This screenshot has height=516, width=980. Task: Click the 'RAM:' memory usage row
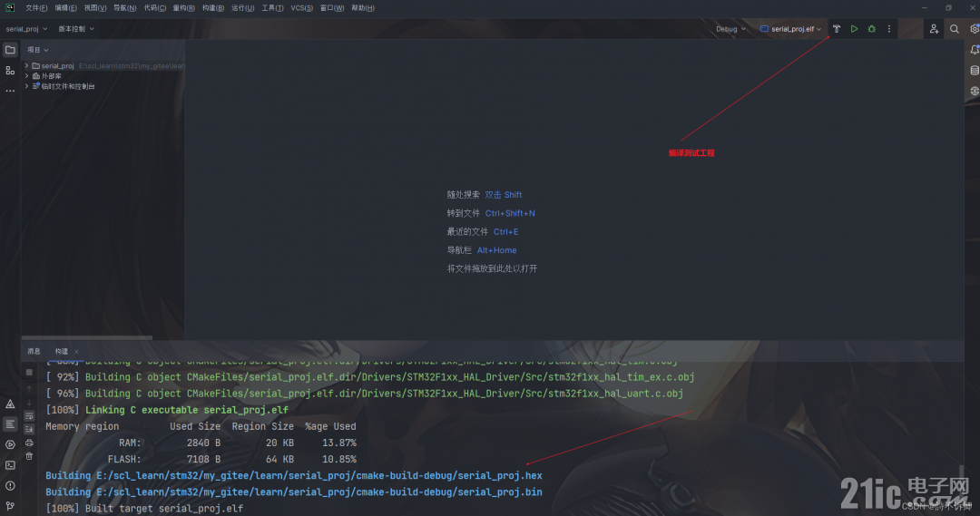point(238,443)
